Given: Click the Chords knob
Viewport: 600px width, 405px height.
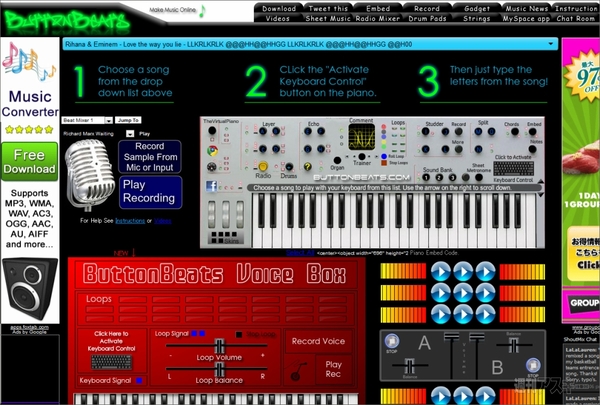Looking at the screenshot, I should 515,132.
